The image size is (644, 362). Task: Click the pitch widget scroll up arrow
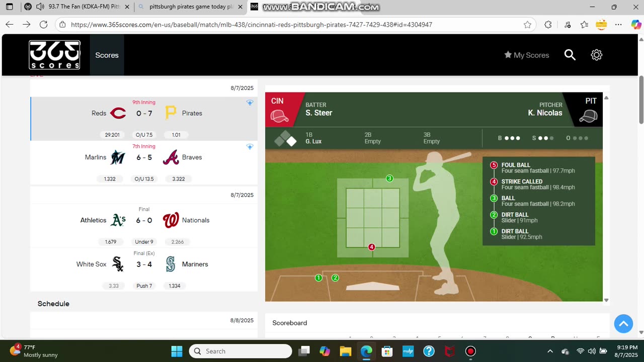(x=606, y=98)
